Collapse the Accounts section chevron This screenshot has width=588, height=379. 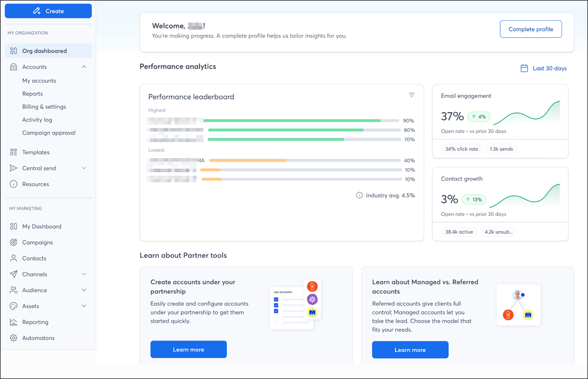pyautogui.click(x=84, y=67)
